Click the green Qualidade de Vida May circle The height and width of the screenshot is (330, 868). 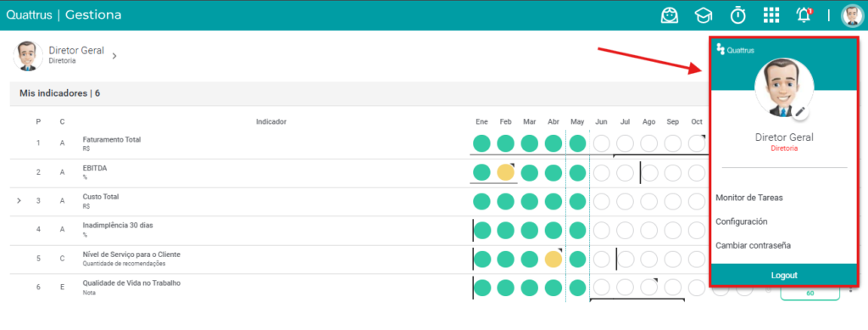pyautogui.click(x=577, y=288)
